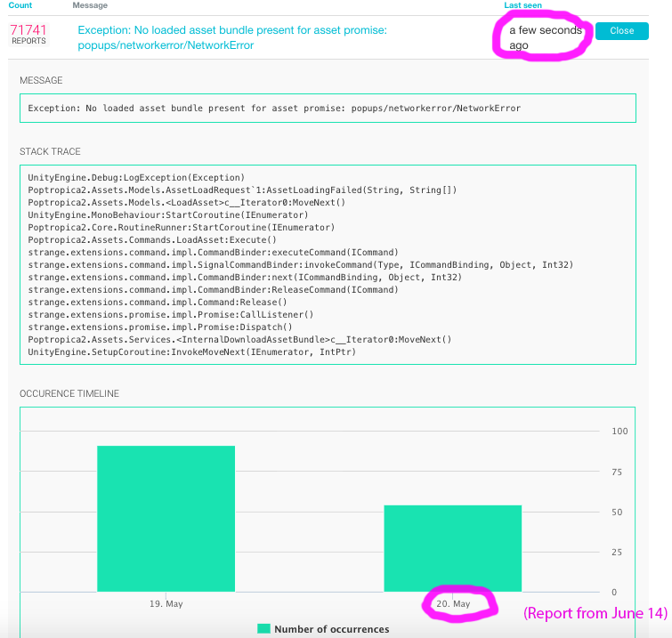Sort by the Last seen column header
This screenshot has height=638, width=672.
[522, 5]
